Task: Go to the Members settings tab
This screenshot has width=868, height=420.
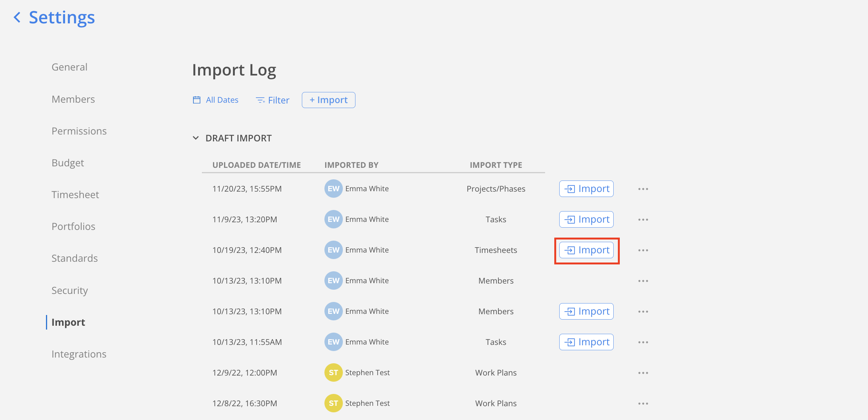Action: point(73,99)
